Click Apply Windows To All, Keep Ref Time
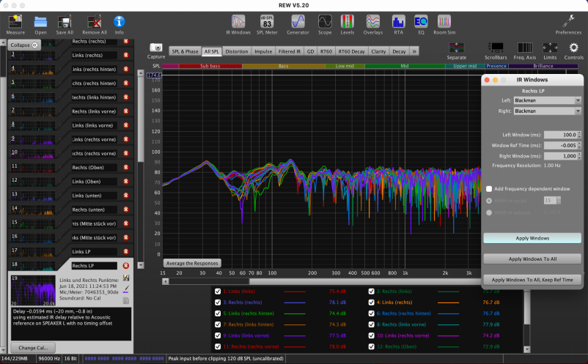This screenshot has height=364, width=588. click(532, 280)
